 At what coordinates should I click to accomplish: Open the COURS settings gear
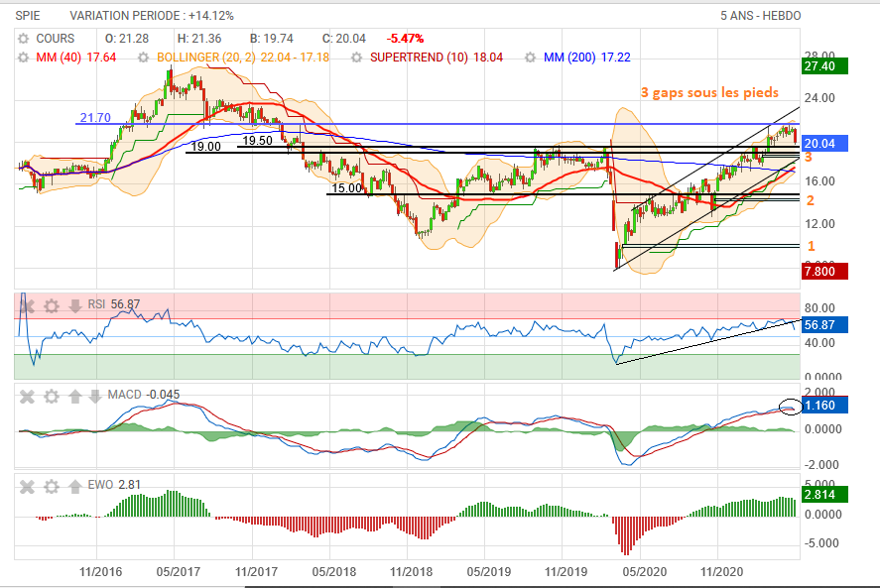click(23, 39)
